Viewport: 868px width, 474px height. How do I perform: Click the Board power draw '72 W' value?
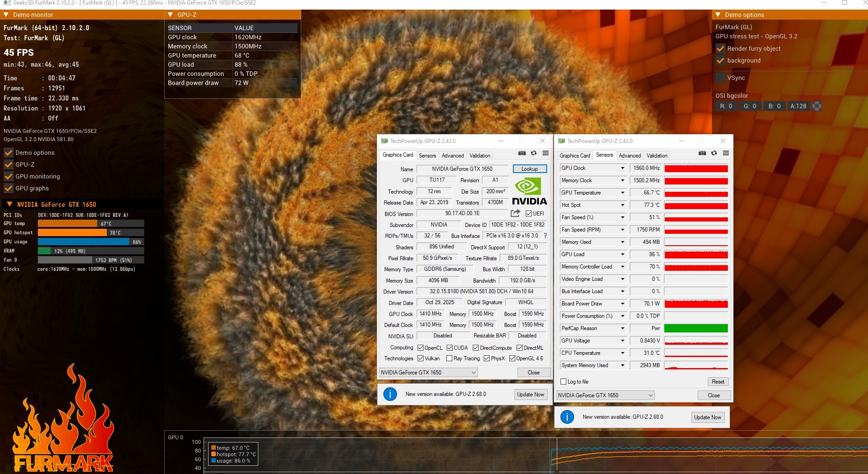point(241,83)
